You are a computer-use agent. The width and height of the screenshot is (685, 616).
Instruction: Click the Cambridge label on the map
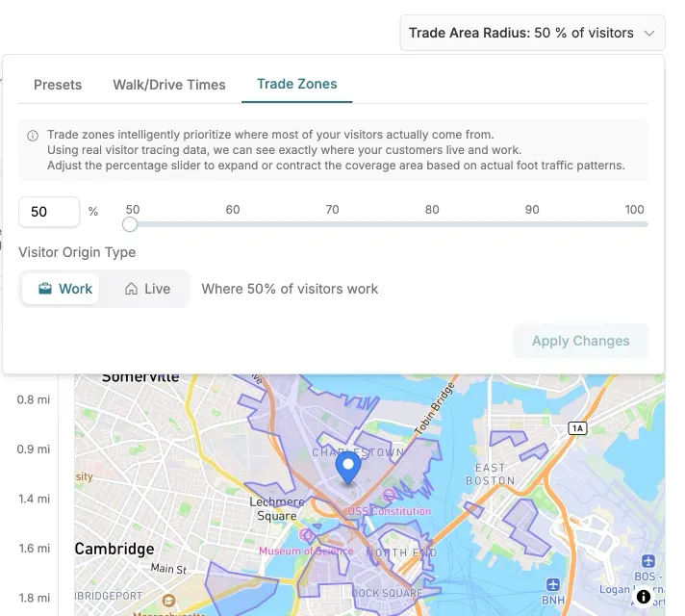point(114,550)
